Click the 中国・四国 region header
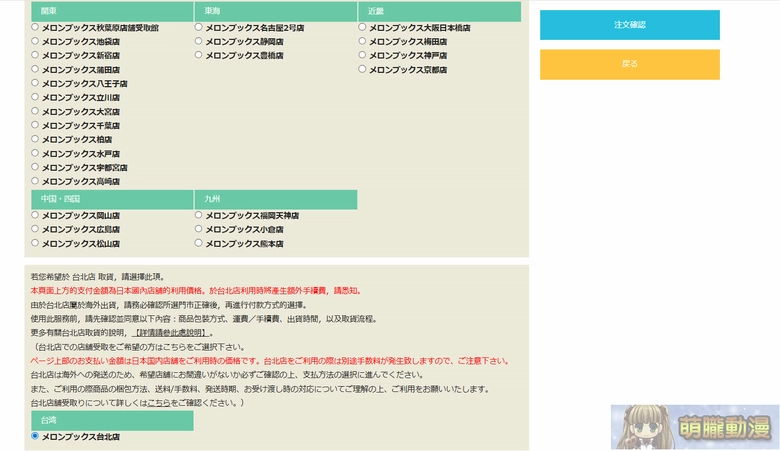The height and width of the screenshot is (451, 780). tap(112, 199)
